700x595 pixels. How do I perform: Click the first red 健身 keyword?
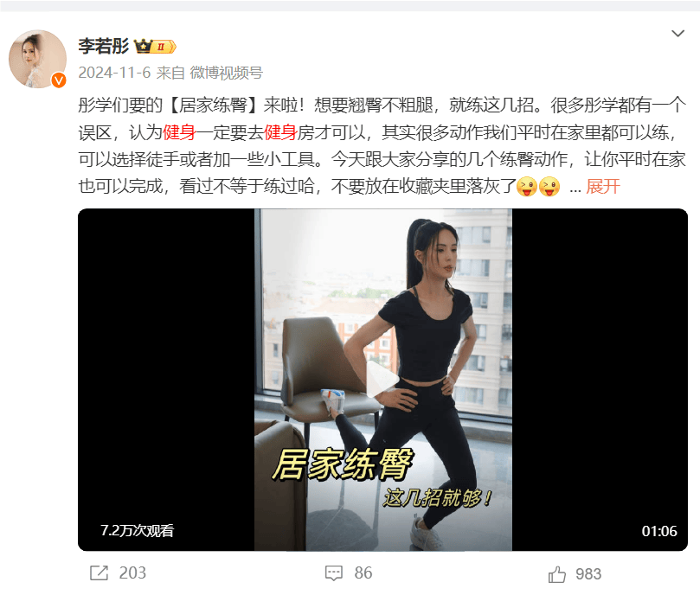(179, 132)
